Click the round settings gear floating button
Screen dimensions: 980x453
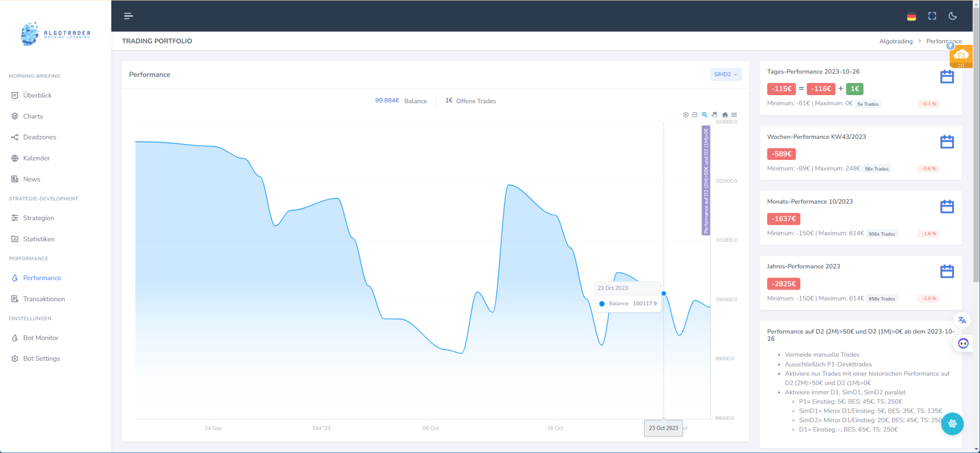[952, 424]
